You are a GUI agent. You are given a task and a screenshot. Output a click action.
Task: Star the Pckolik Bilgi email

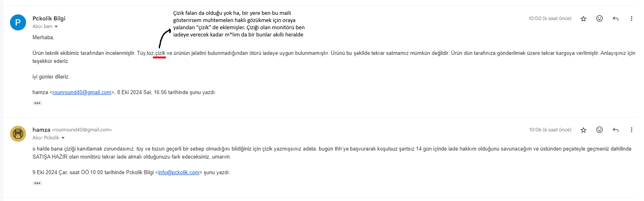pyautogui.click(x=583, y=19)
